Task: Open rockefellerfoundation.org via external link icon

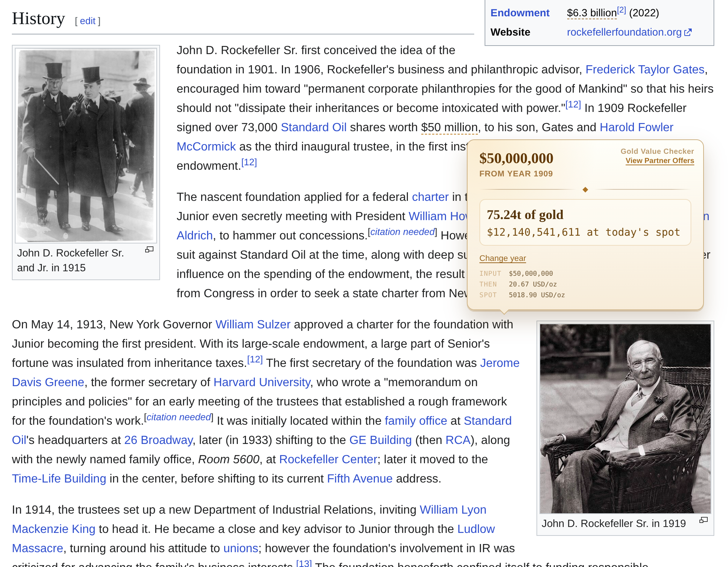Action: [x=688, y=32]
